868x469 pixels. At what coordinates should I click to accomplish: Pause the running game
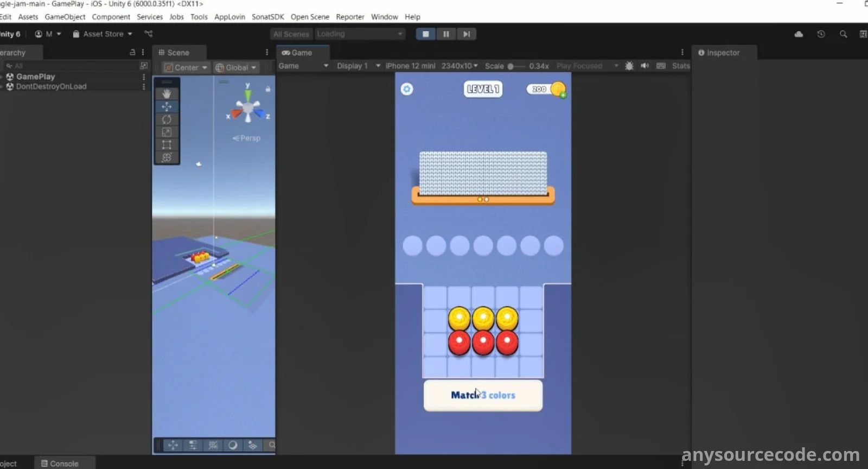click(x=446, y=34)
